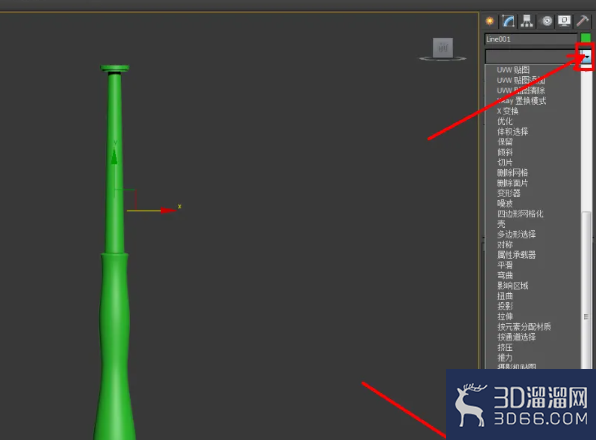Add the 多边形选择 modifier
The image size is (596, 440).
(516, 234)
